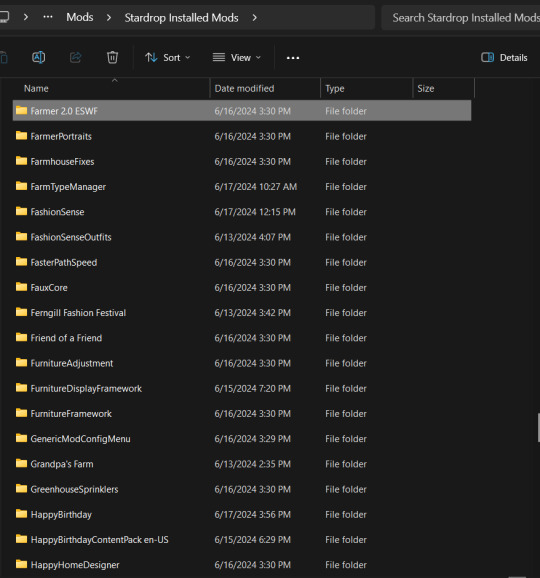This screenshot has height=578, width=540.
Task: Click date 6/17/2024 10:27 AM of FarmTypeManager
Action: click(256, 187)
